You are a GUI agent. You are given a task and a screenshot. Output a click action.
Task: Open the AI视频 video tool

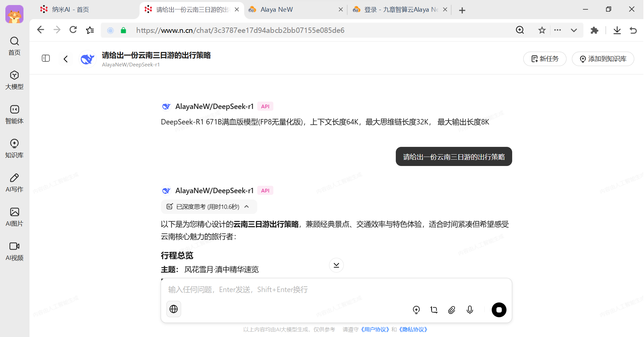click(x=14, y=251)
